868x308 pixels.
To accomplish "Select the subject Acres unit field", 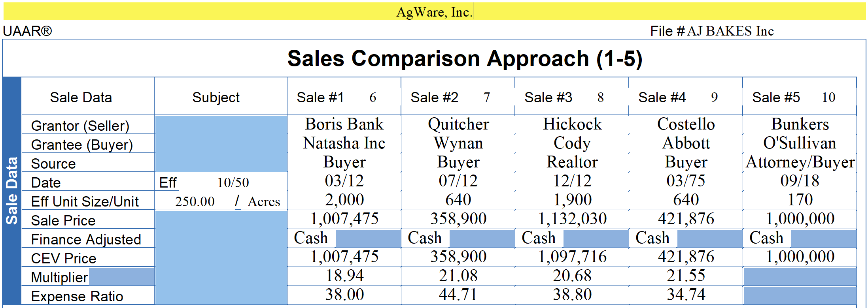I will point(264,201).
